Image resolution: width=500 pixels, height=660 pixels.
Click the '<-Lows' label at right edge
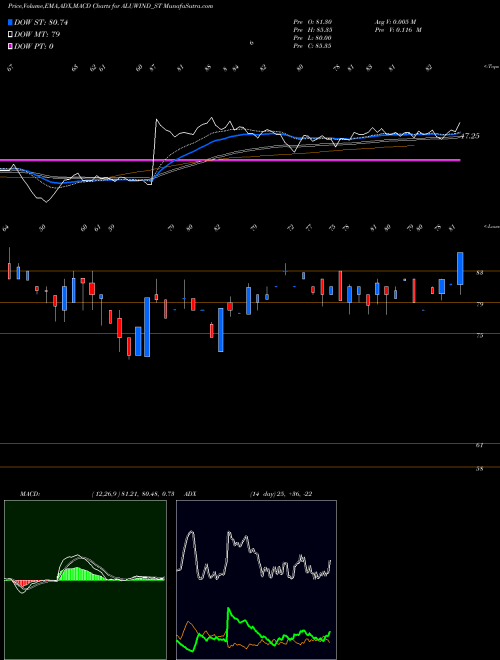[491, 227]
